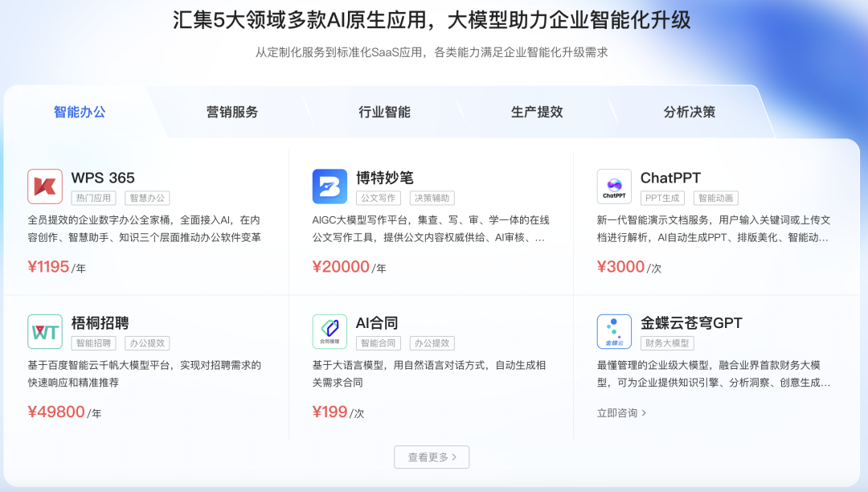Click the WPS 365 red logo icon
Viewport: 868px width, 492px height.
(x=45, y=187)
